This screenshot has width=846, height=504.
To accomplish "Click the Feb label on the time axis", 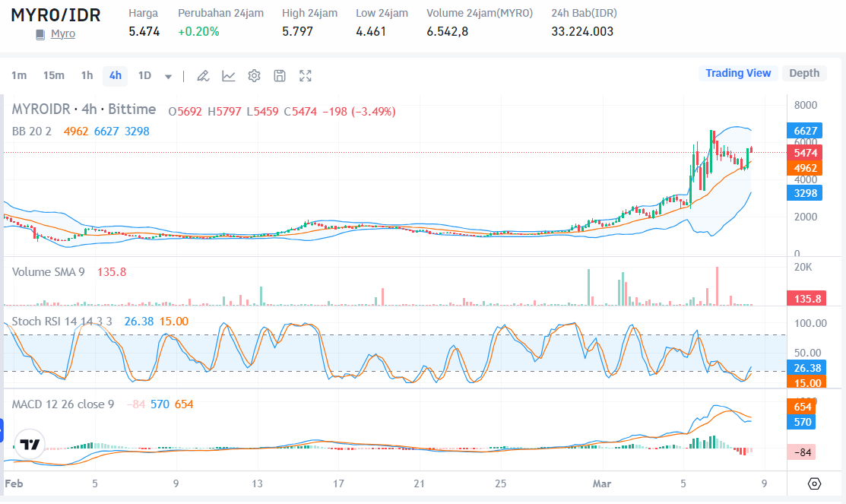I will 14,483.
